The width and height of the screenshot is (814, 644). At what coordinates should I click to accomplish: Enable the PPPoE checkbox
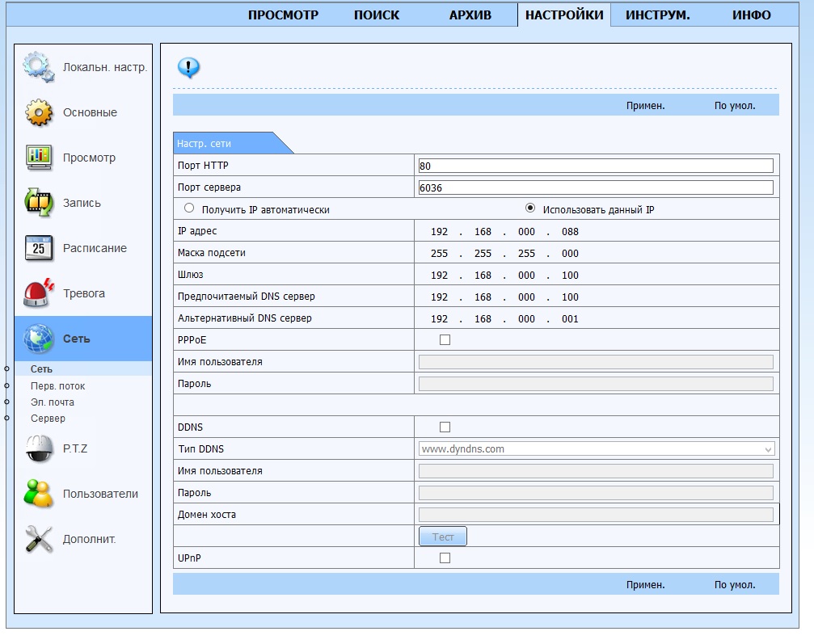click(445, 340)
